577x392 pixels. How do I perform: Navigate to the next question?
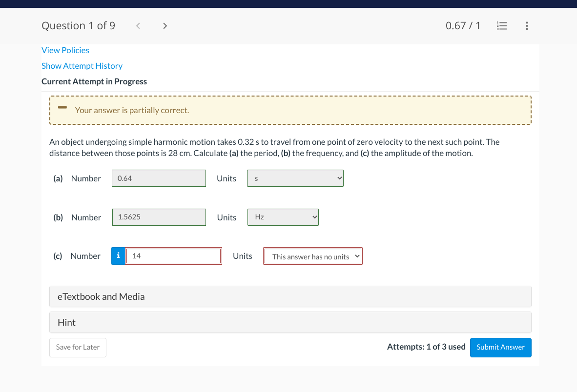(x=165, y=25)
